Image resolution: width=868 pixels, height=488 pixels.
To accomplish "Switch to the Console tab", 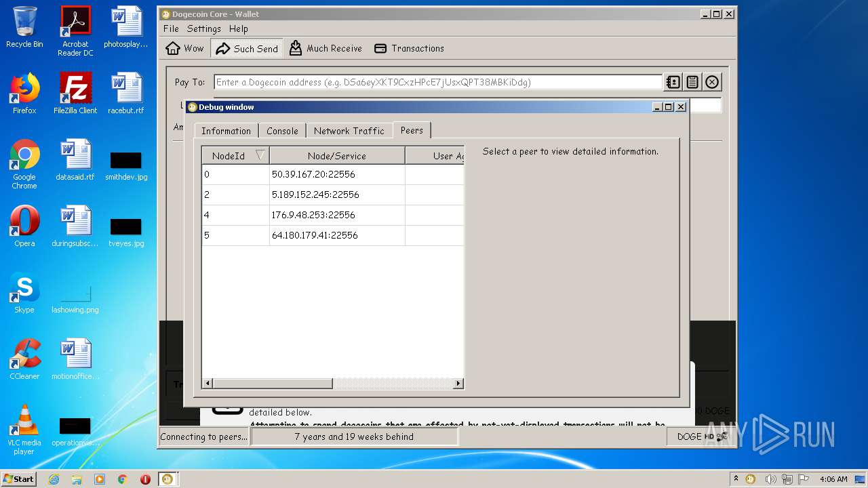I will (x=282, y=131).
